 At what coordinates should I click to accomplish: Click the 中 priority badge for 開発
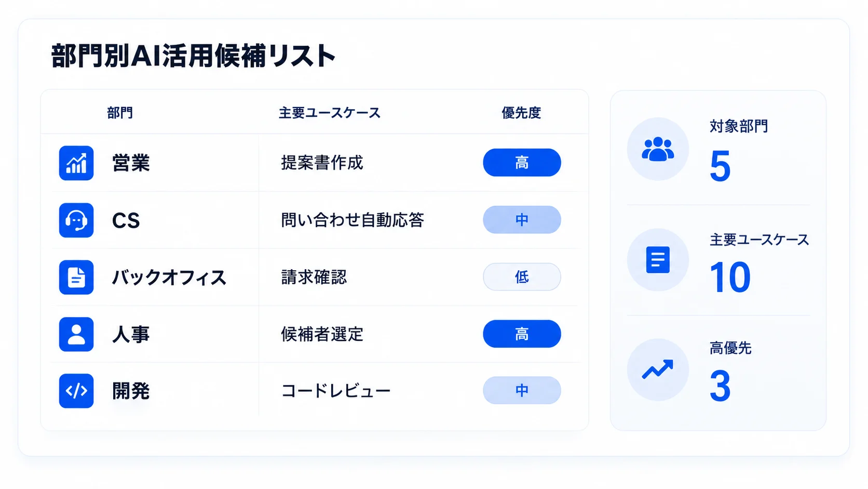(x=522, y=390)
